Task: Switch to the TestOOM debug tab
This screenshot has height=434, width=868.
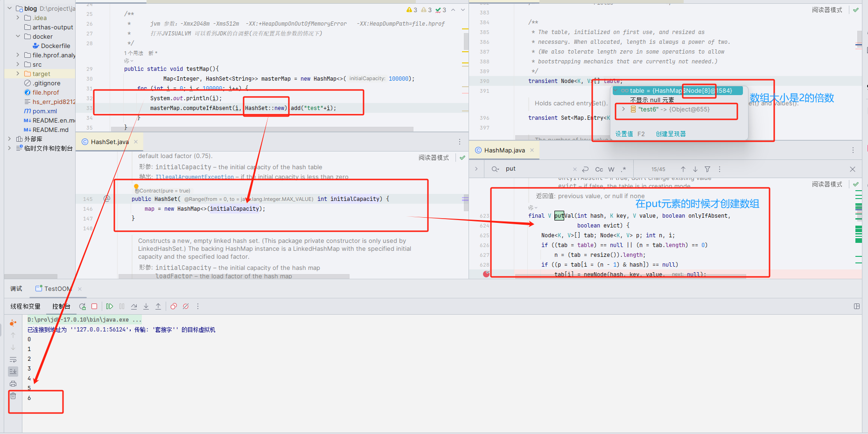Action: pos(57,289)
